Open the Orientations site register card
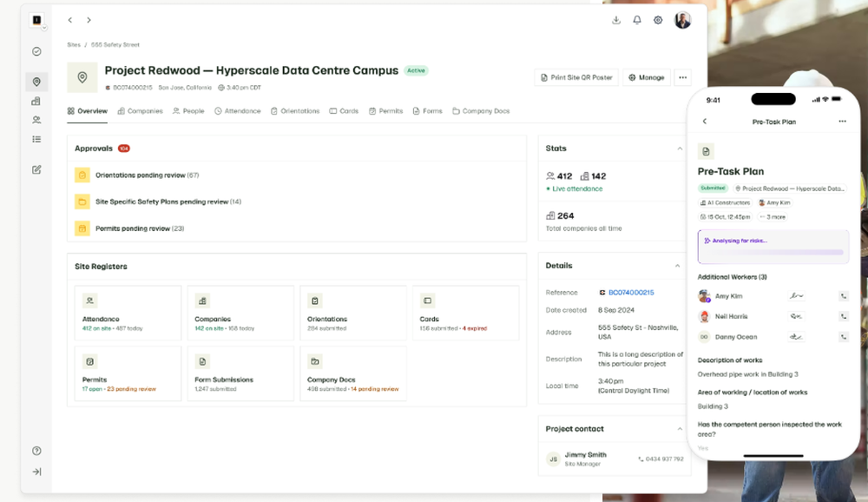868x502 pixels. click(x=353, y=313)
